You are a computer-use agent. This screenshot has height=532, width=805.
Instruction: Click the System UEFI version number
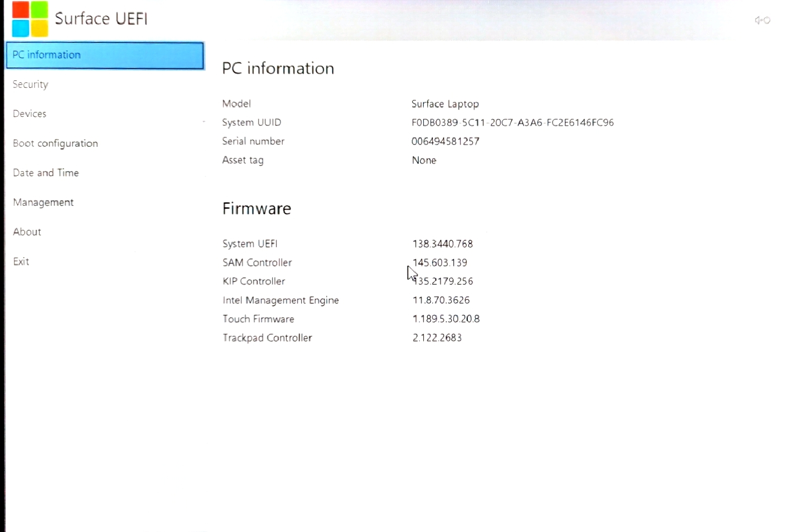[x=443, y=244]
